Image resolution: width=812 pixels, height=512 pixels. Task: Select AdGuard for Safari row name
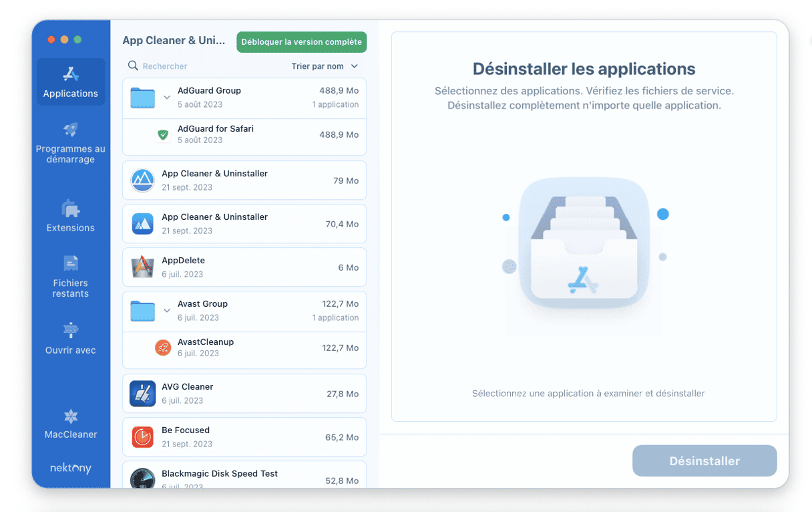point(216,128)
